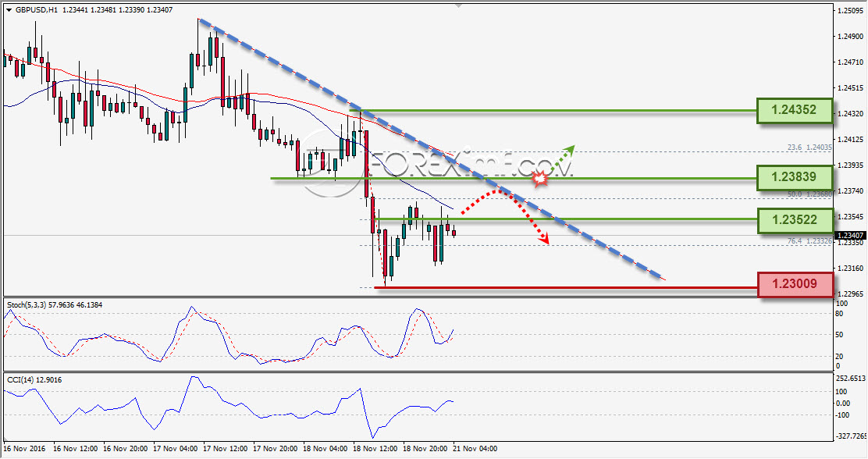Click the time axis label 21 Nov 04:00
The image size is (868, 459).
point(475,449)
